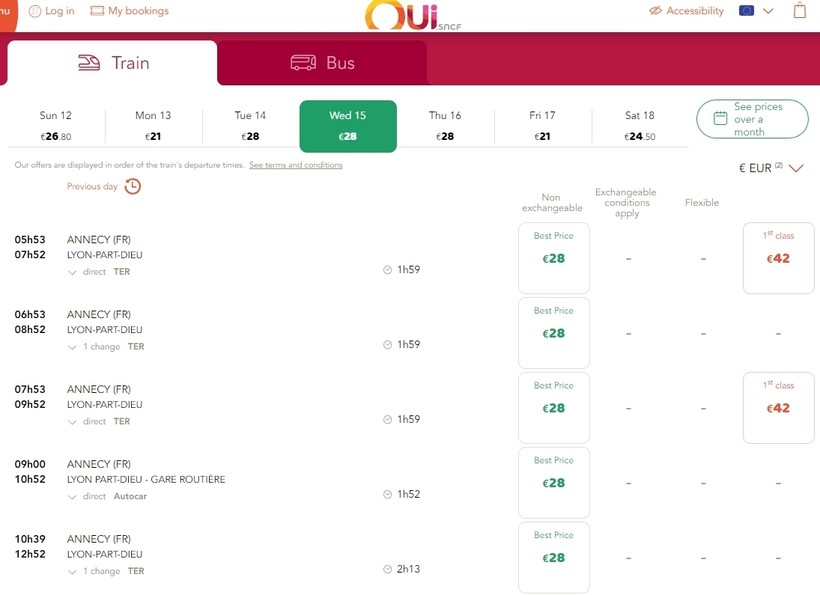The image size is (820, 595).
Task: Open My bookings link
Action: coord(139,10)
